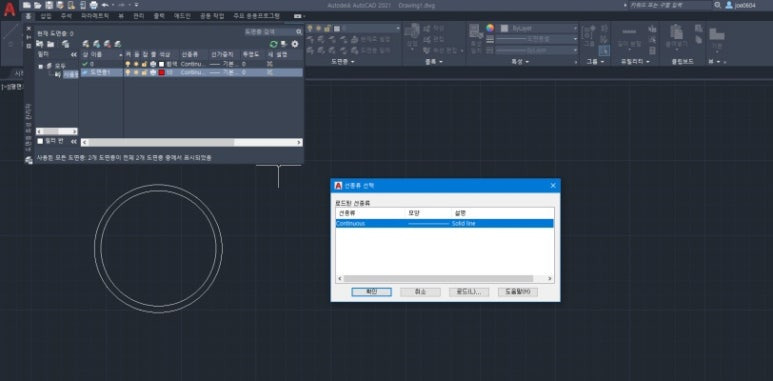Click Cancel button in linetype dialog

point(420,292)
